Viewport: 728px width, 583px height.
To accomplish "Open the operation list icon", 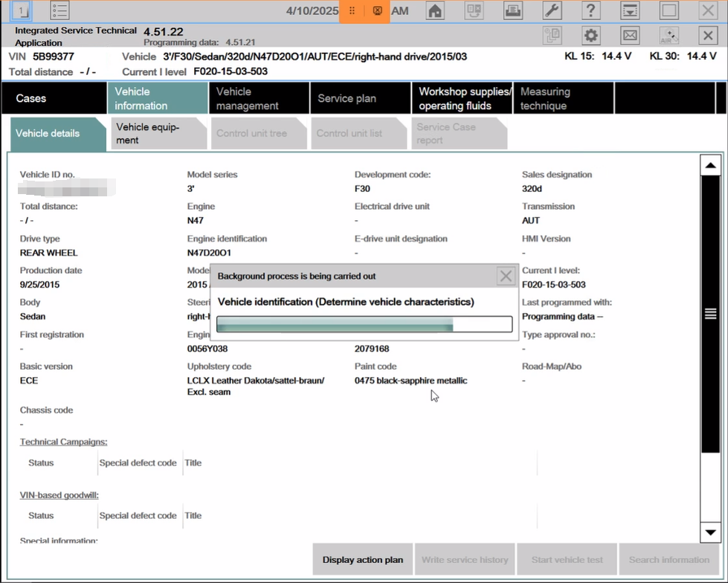I will [x=61, y=11].
